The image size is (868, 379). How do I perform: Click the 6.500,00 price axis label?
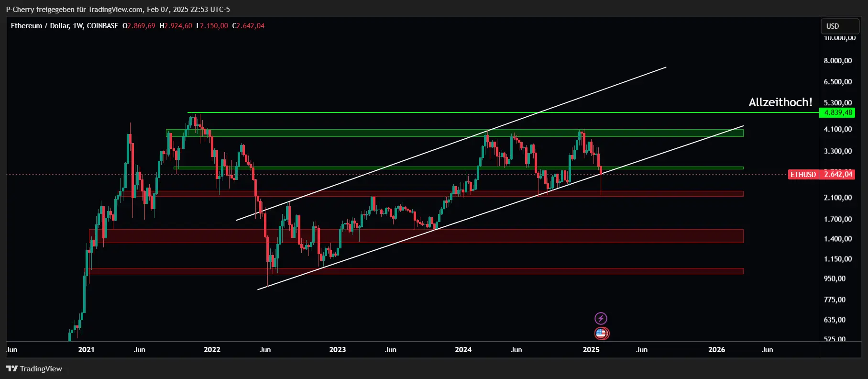tap(838, 82)
